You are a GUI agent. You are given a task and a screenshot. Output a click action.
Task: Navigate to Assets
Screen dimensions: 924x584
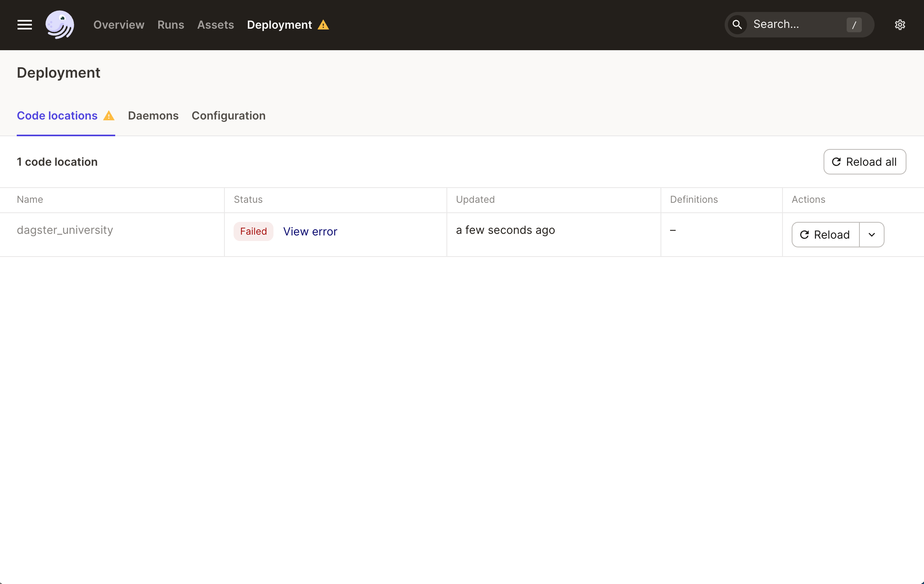tap(216, 25)
